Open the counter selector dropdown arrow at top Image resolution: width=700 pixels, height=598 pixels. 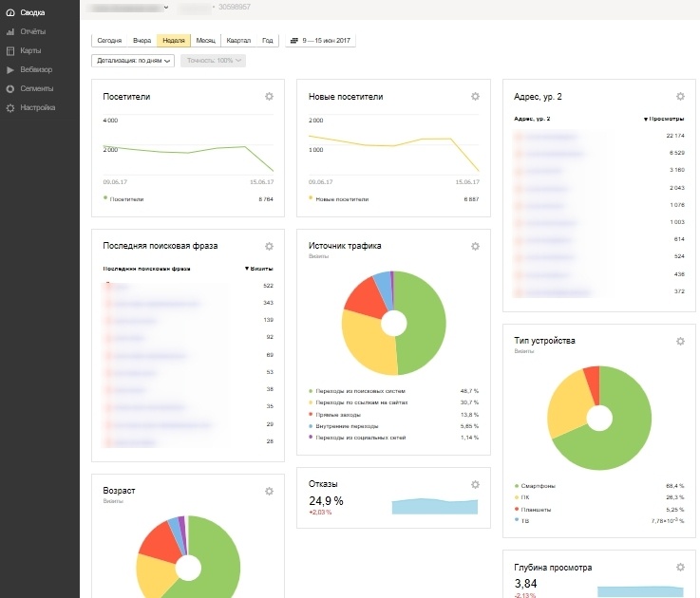click(x=166, y=8)
